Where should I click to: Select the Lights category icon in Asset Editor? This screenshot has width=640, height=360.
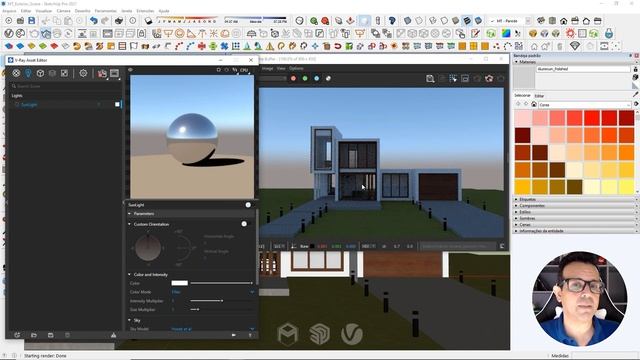coord(28,73)
